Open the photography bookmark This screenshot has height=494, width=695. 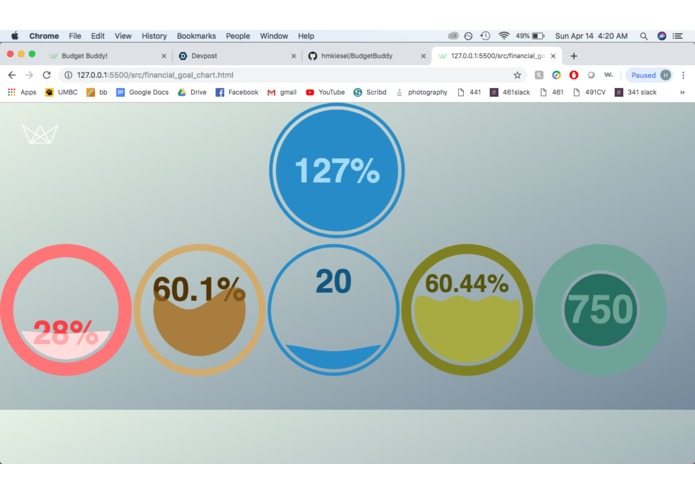422,92
